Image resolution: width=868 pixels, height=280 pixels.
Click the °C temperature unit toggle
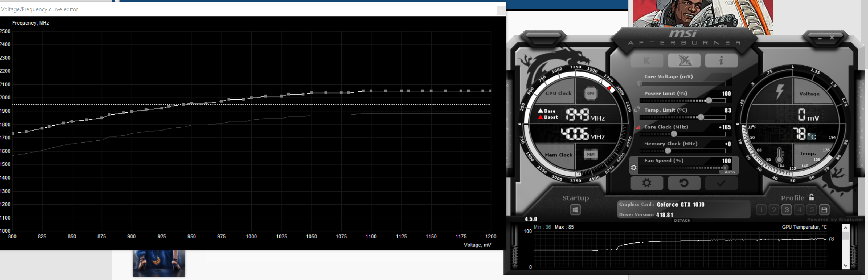(x=811, y=136)
